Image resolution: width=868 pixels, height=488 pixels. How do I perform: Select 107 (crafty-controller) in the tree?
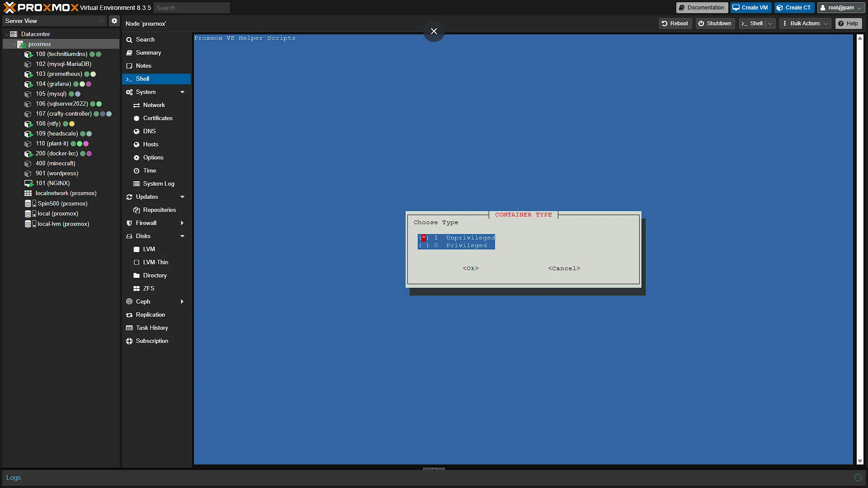pos(61,114)
